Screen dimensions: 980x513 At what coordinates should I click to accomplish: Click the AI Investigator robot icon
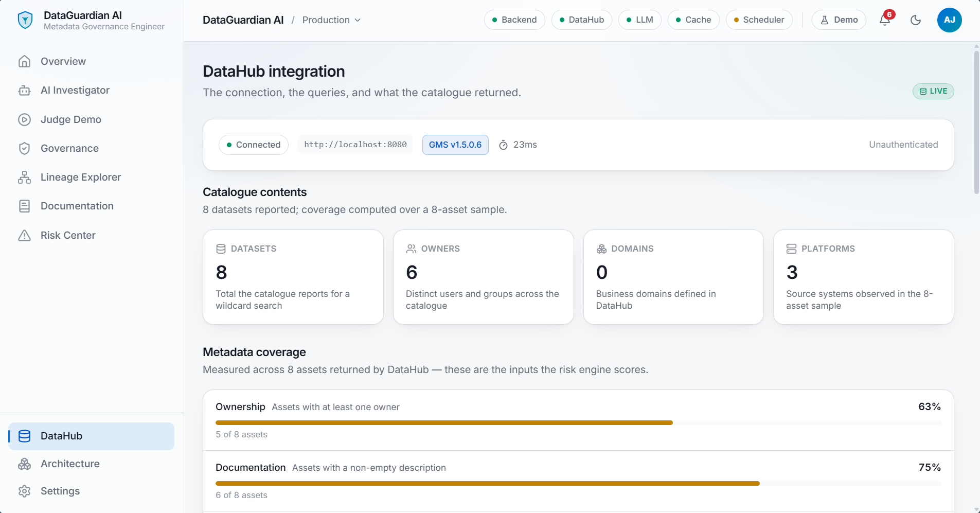pyautogui.click(x=24, y=91)
